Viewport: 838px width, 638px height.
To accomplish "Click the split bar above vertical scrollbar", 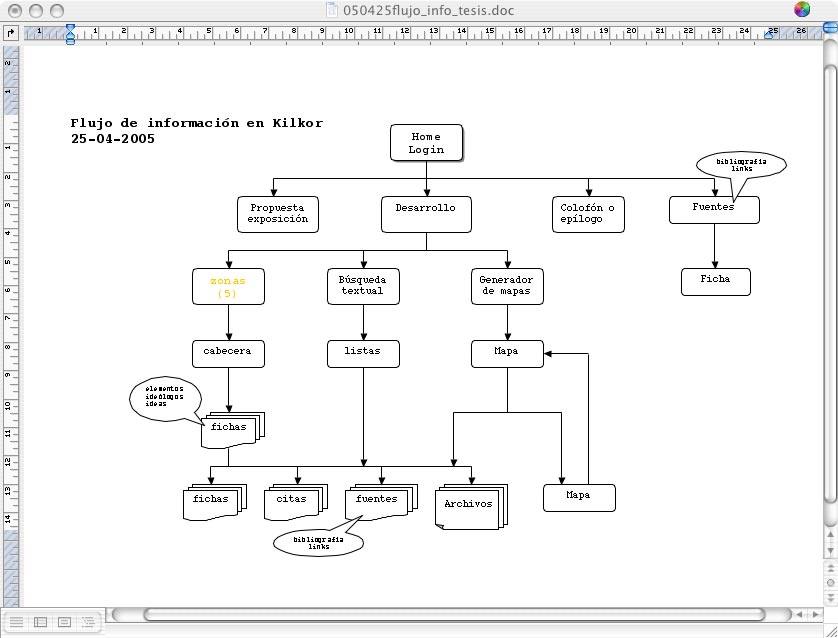I will 829,27.
